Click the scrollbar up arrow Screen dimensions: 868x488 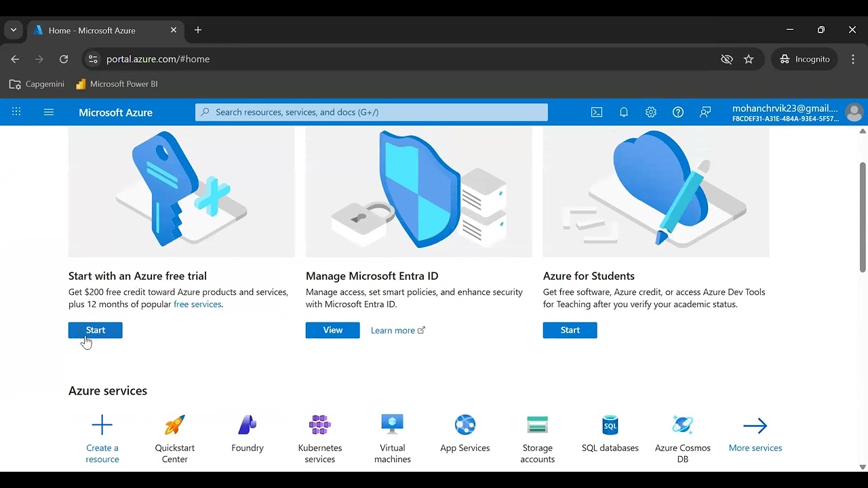(x=863, y=131)
